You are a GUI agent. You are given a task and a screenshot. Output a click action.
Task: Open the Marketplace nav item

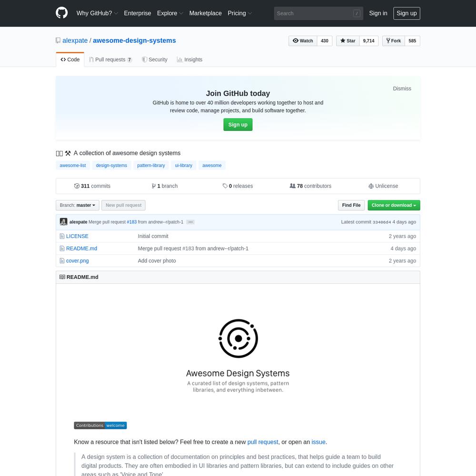click(x=206, y=13)
